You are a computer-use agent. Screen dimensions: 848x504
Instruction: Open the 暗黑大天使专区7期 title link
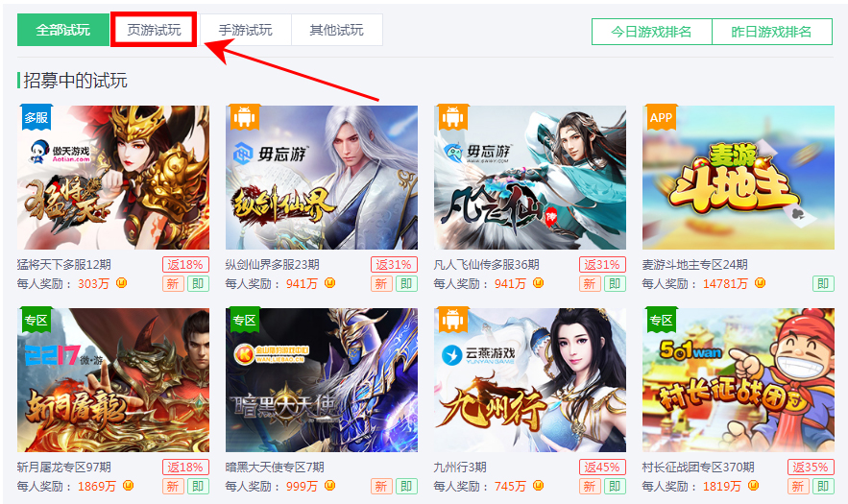click(x=275, y=468)
